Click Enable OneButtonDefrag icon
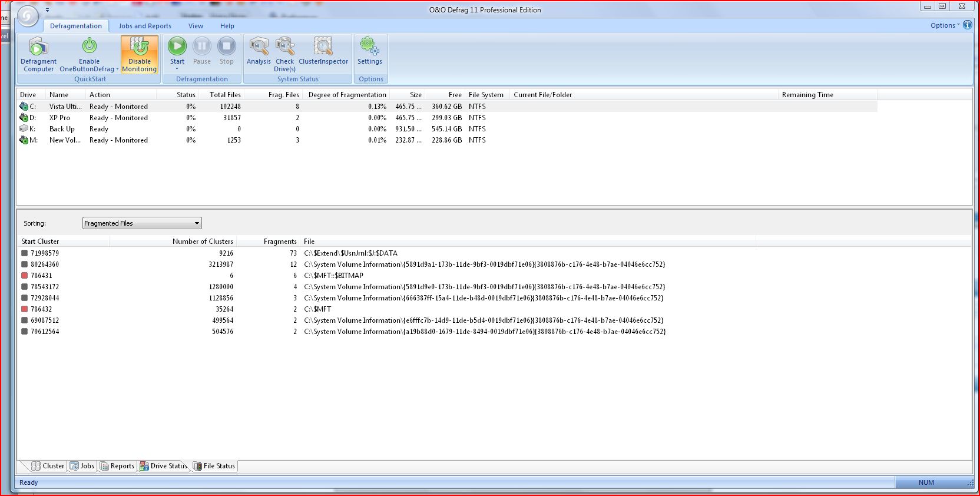 click(x=89, y=46)
